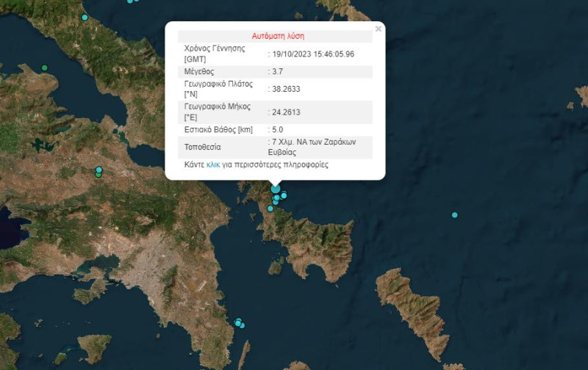Screen dimensions: 588x370
Task: Close the earthquake info popup
Action: (x=378, y=29)
